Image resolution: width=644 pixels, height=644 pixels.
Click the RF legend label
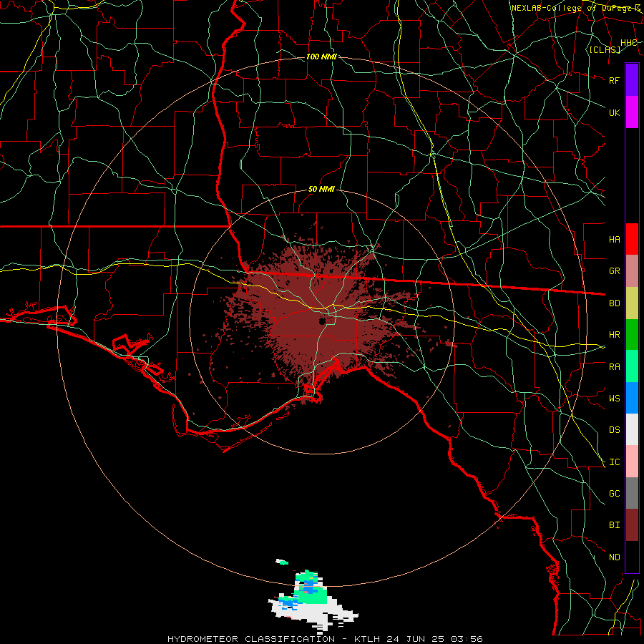coord(614,80)
